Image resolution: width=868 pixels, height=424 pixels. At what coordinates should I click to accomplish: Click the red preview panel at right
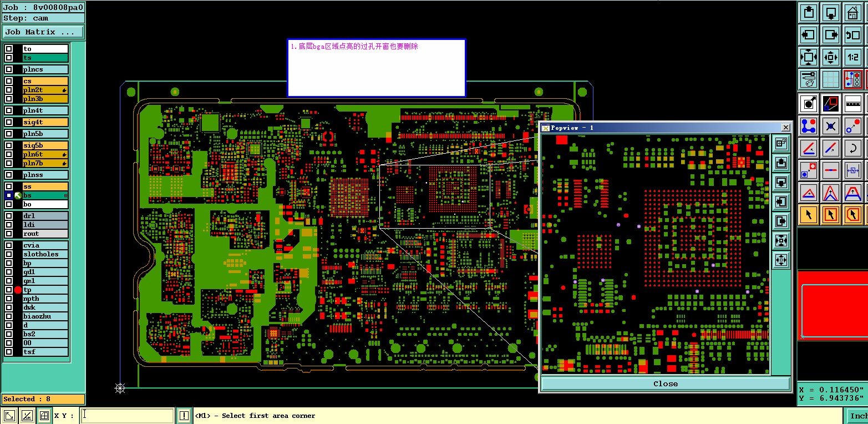tap(833, 305)
